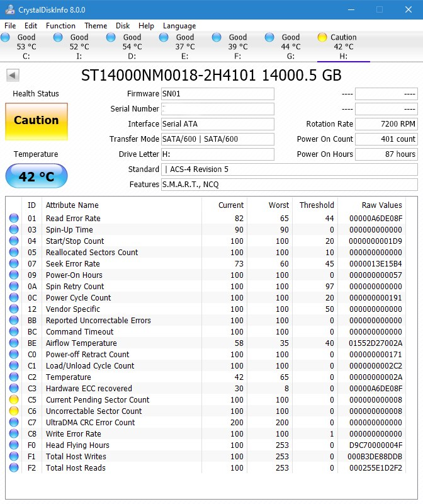Viewport: 423px width, 504px height.
Task: Click the status icon for Reallocated Sectors Count
Action: click(x=14, y=253)
